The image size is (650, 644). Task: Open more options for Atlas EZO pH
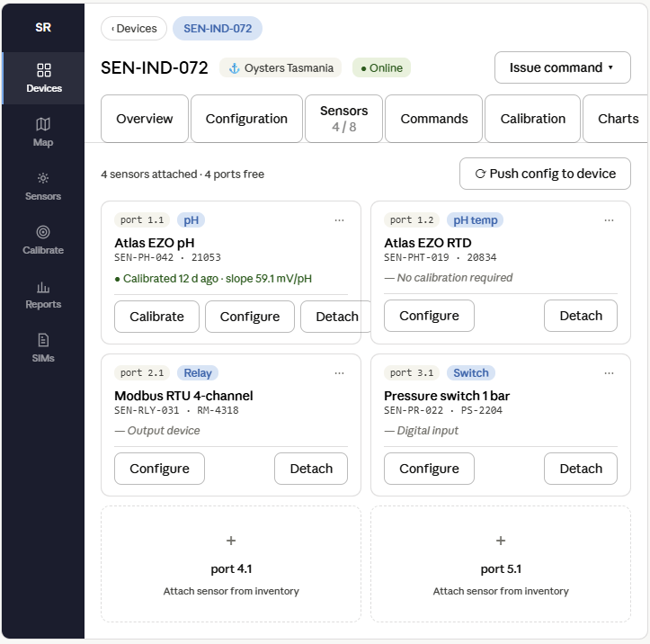[339, 220]
